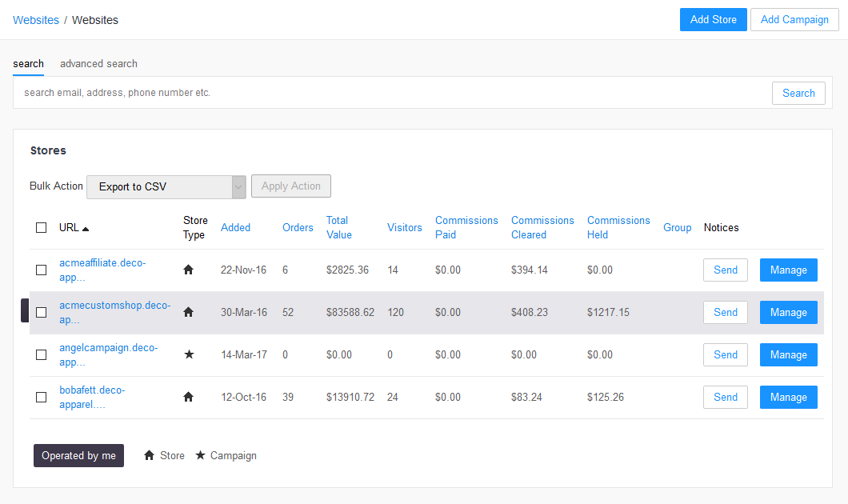Open the angelcampaign.deco-app store link
Image resolution: width=848 pixels, height=504 pixels.
[x=109, y=354]
